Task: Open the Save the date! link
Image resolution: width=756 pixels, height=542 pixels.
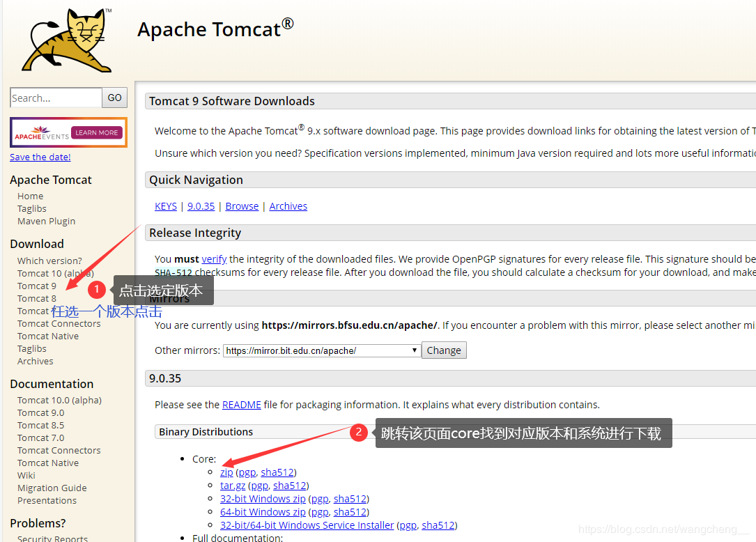Action: pyautogui.click(x=40, y=157)
